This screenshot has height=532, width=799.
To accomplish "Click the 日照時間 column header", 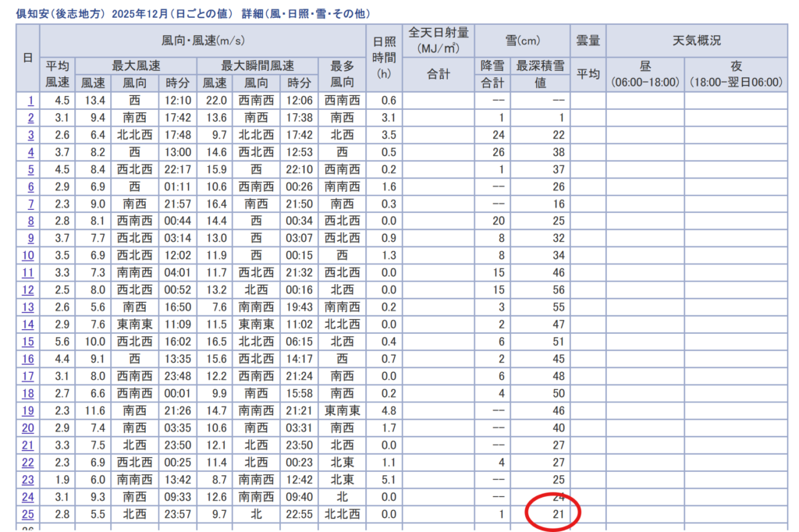I will [x=383, y=57].
